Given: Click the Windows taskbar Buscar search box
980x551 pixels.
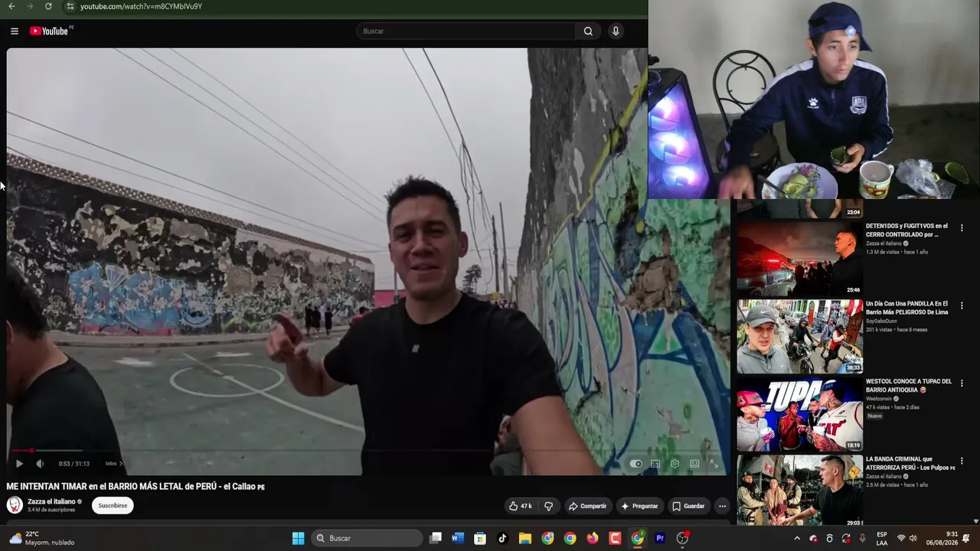Looking at the screenshot, I should [367, 538].
